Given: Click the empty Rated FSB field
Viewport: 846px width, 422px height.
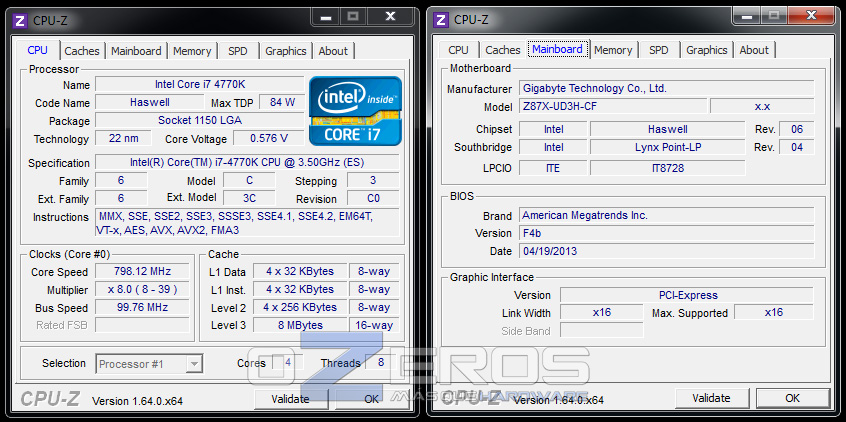Looking at the screenshot, I should (x=142, y=325).
